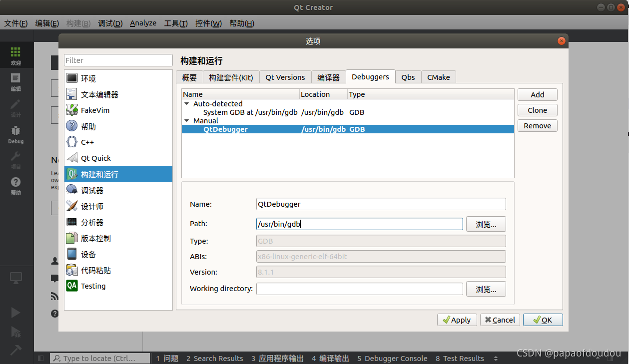
Task: Select the 版本控制 category
Action: [x=118, y=238]
